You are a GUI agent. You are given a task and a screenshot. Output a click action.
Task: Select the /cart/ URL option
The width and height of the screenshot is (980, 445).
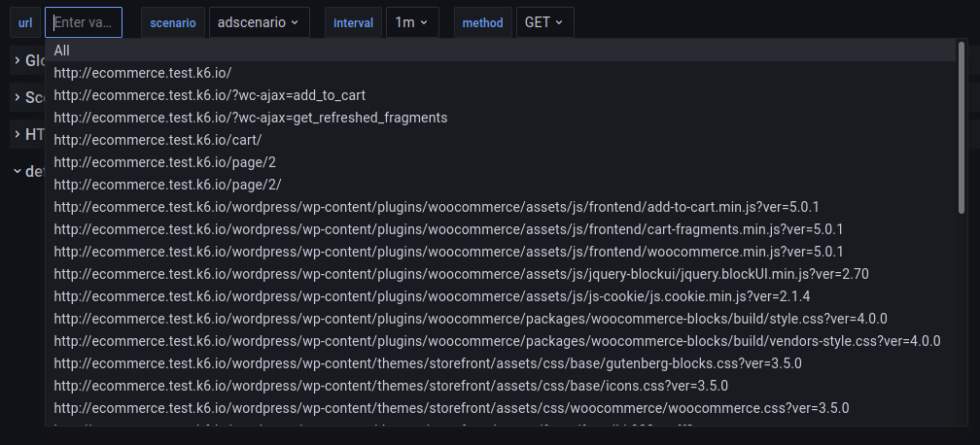[157, 140]
